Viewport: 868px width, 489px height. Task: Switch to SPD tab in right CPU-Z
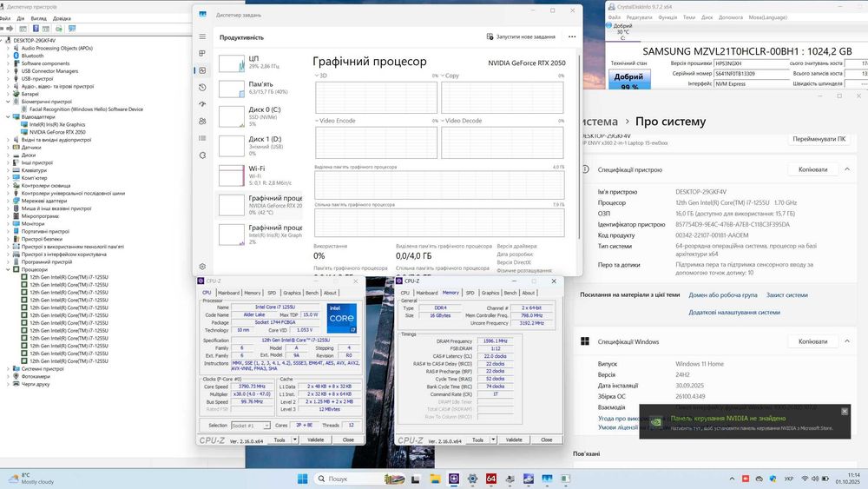(470, 293)
